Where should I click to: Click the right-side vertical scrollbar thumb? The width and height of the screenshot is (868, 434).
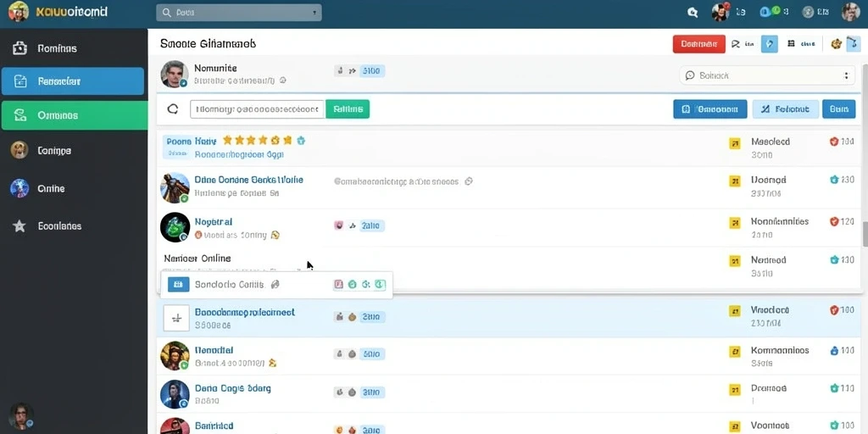coord(865,234)
